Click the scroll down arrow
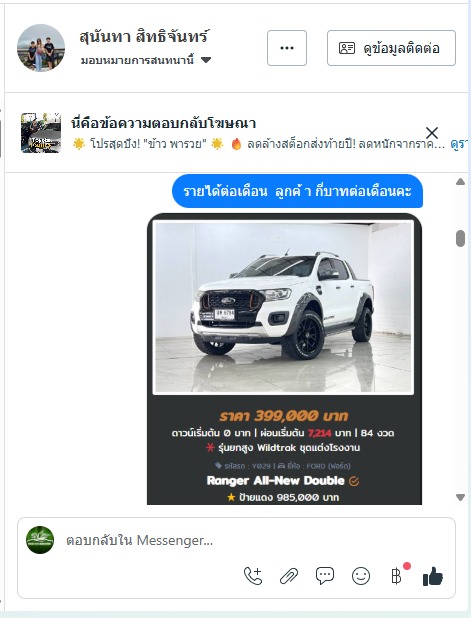The width and height of the screenshot is (471, 618). pyautogui.click(x=460, y=497)
